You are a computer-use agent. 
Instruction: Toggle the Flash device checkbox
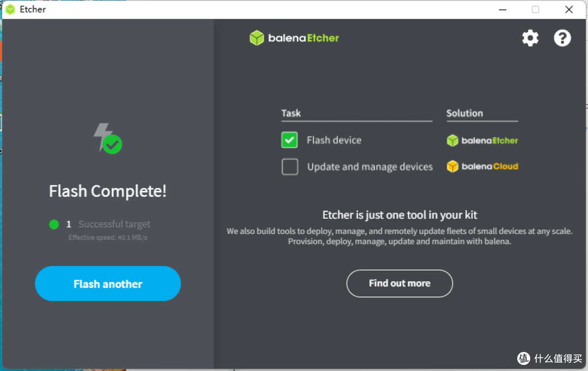(x=290, y=140)
